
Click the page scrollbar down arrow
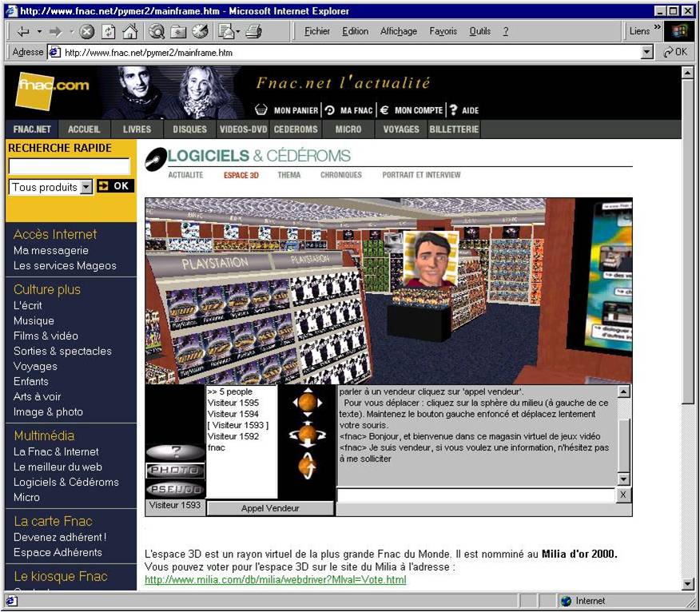point(687,583)
